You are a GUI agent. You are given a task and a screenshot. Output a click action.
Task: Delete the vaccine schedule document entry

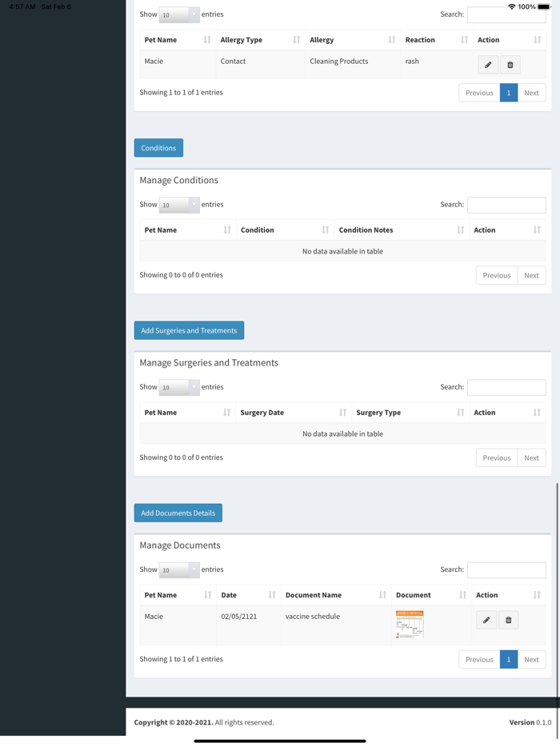tap(509, 620)
